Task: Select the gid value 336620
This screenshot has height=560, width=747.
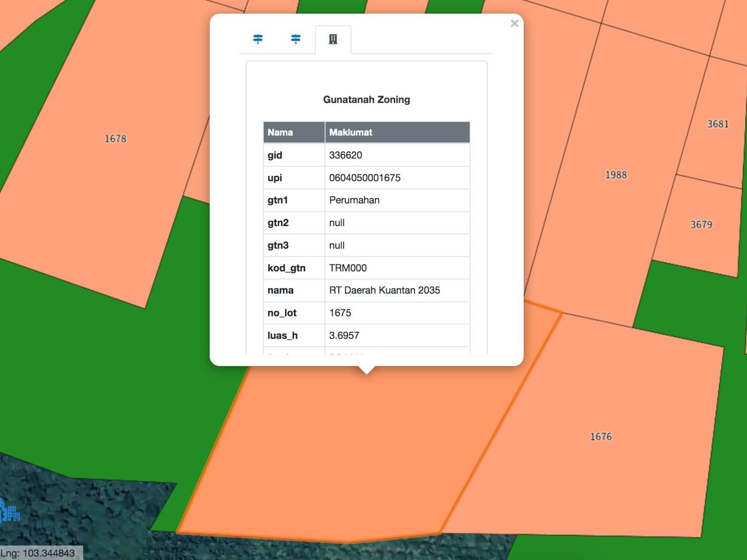Action: click(345, 155)
